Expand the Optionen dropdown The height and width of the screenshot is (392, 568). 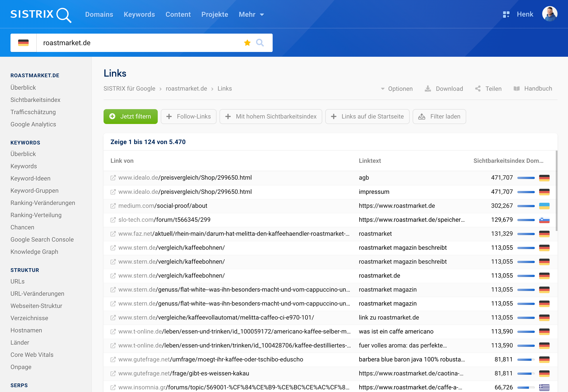[x=397, y=89]
